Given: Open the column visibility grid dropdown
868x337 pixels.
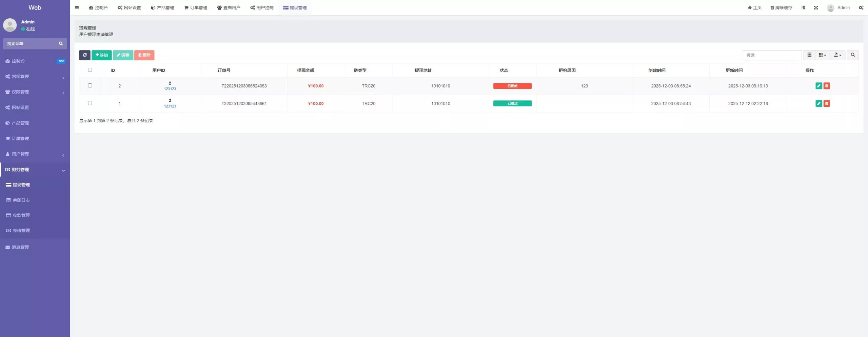Looking at the screenshot, I should pyautogui.click(x=822, y=55).
